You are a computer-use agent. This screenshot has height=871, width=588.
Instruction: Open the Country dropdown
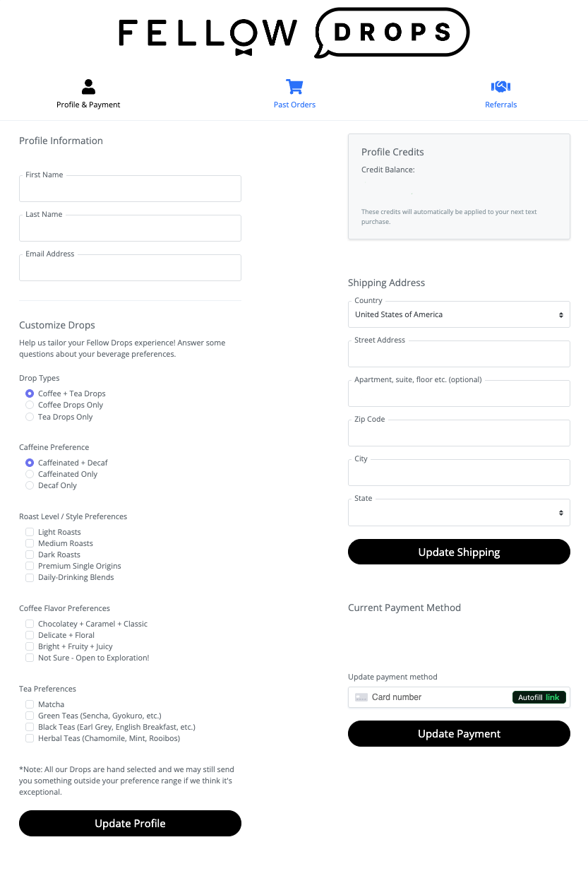[459, 314]
